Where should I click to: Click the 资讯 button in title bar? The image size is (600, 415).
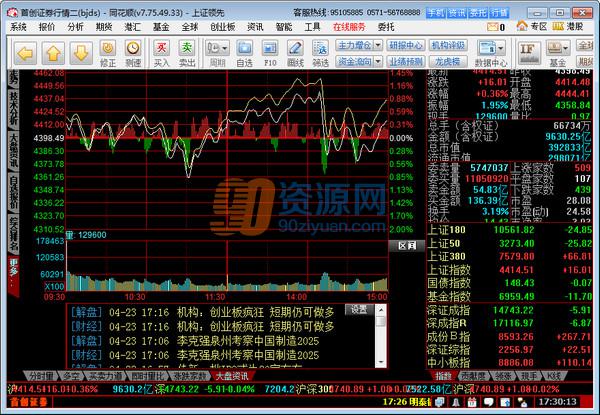[x=457, y=13]
